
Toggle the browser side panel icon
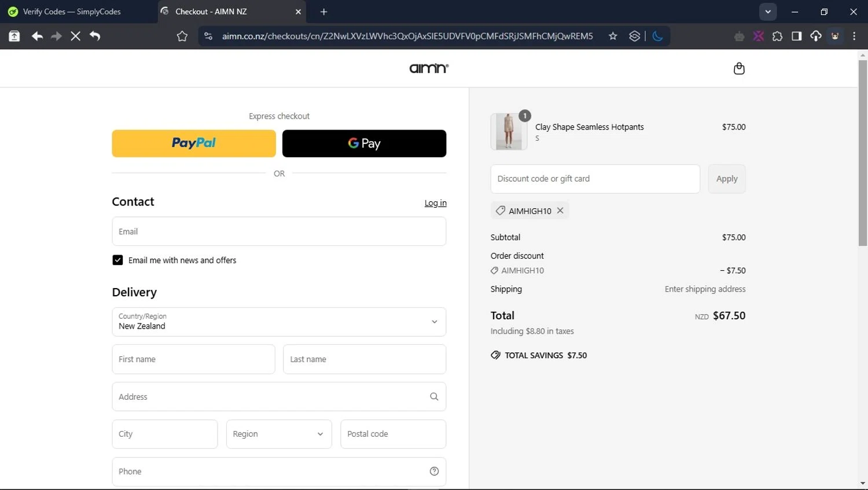point(796,36)
